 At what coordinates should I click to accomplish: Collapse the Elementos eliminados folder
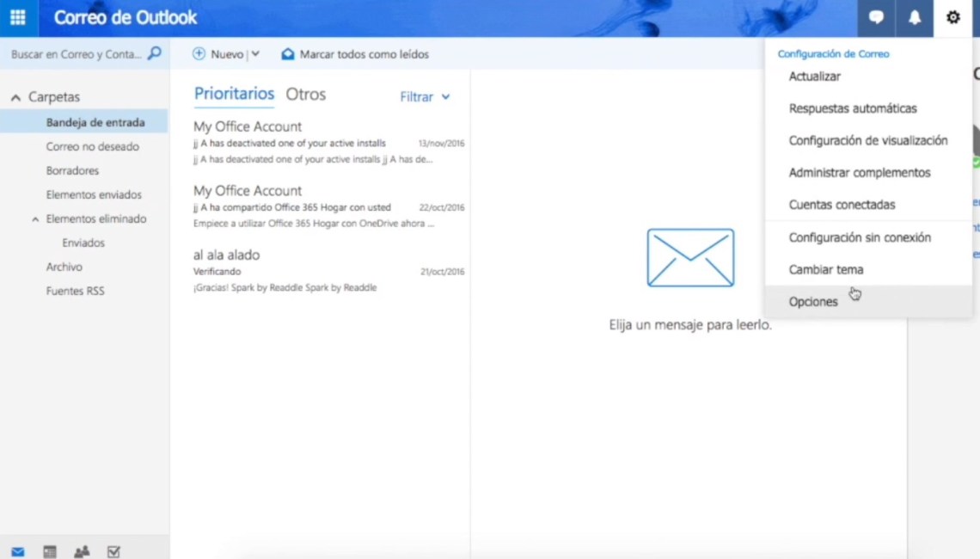35,219
